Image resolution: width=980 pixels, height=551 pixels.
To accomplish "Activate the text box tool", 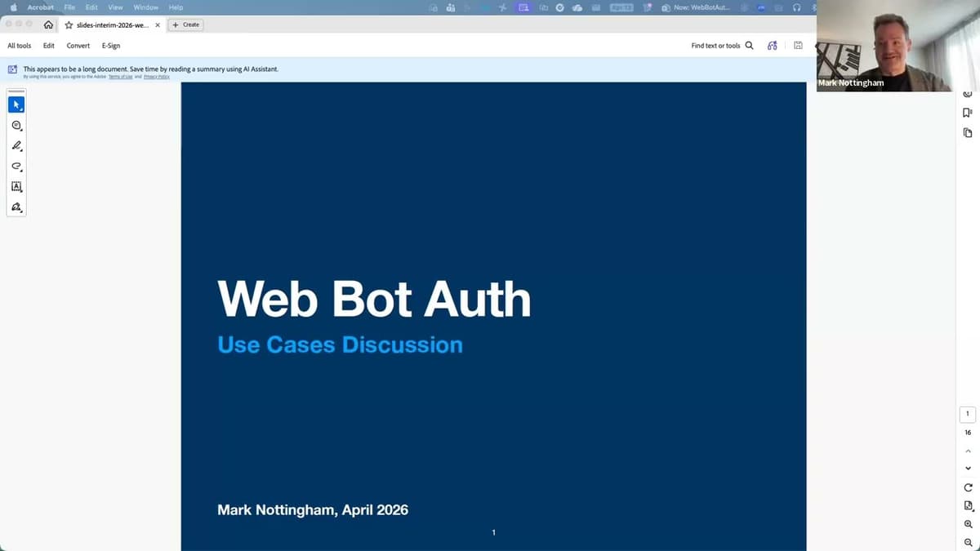I will point(16,186).
